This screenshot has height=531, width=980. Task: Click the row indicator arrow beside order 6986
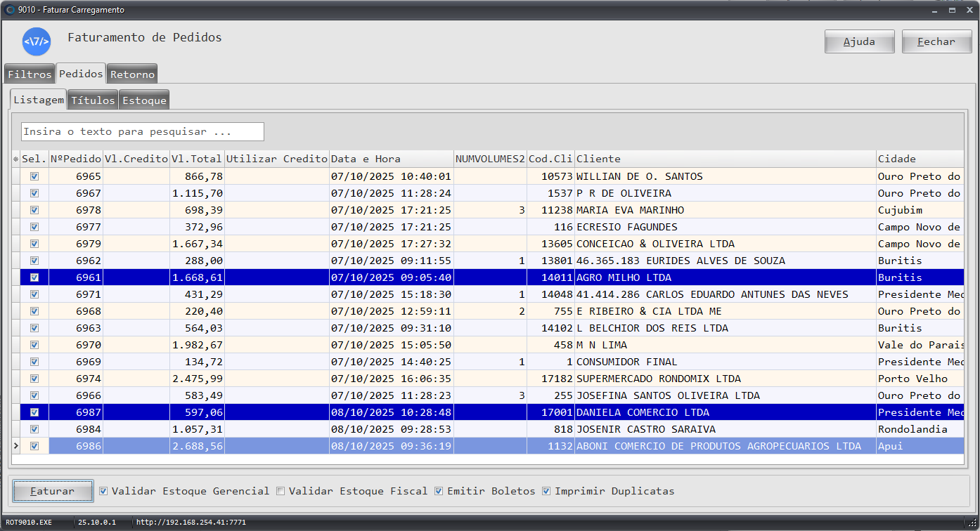(15, 446)
